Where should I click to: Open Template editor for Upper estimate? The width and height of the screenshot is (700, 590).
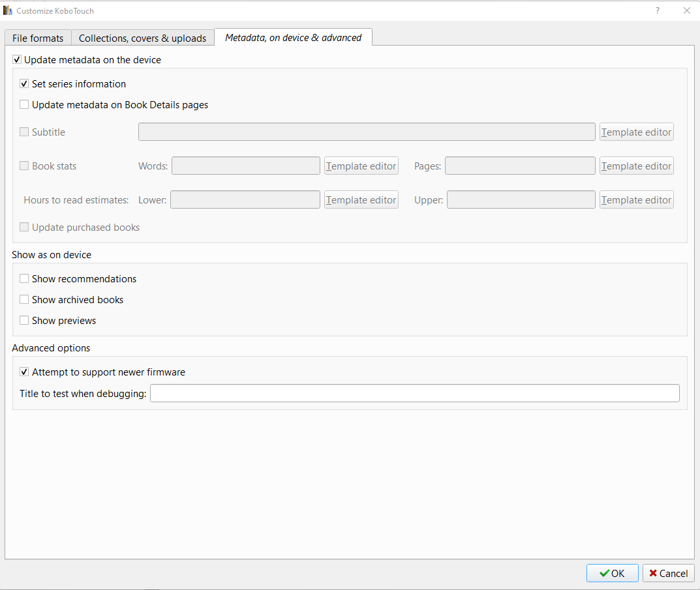click(636, 199)
